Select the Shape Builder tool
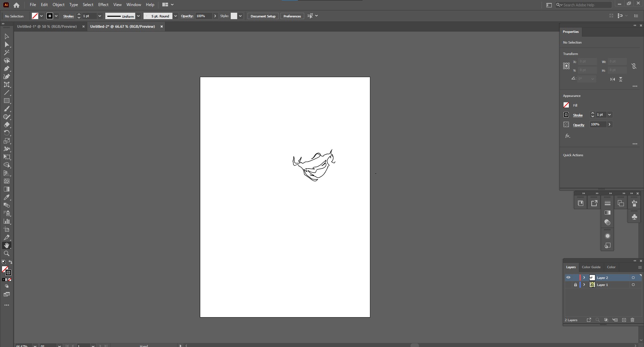Screen dimensions: 644x347 7,165
